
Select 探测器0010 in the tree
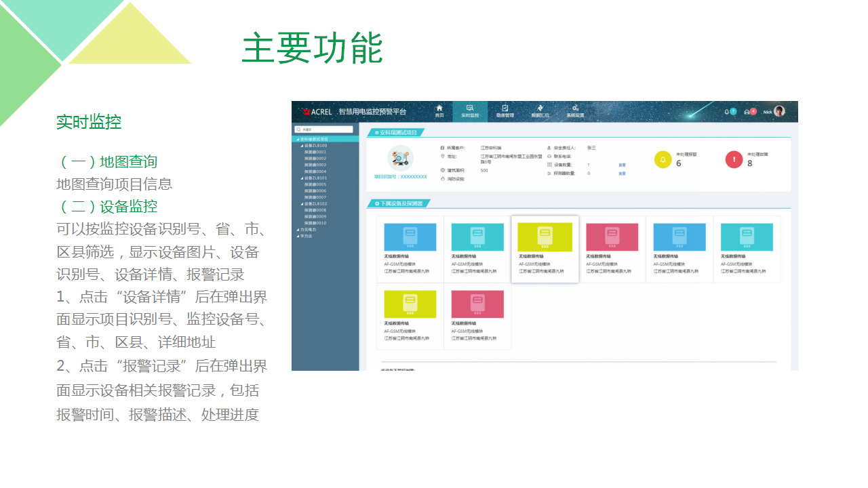(315, 223)
